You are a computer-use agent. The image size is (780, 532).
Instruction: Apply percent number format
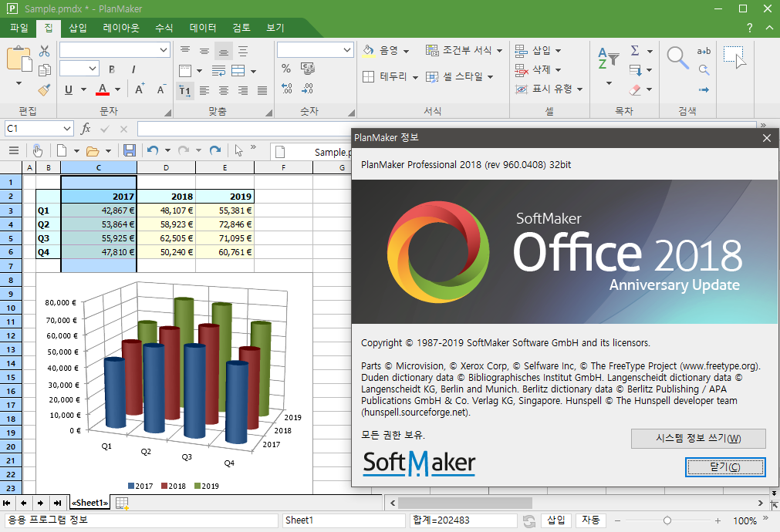click(286, 68)
